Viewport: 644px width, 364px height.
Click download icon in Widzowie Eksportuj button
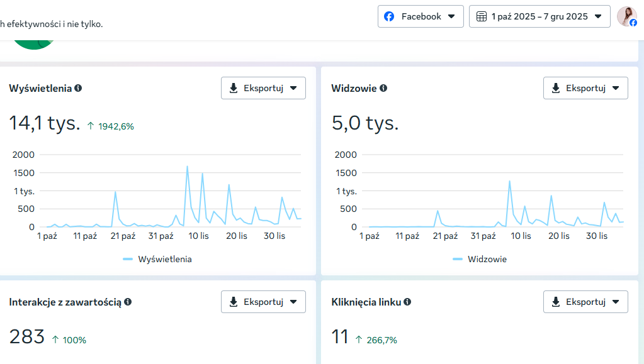[x=556, y=88]
